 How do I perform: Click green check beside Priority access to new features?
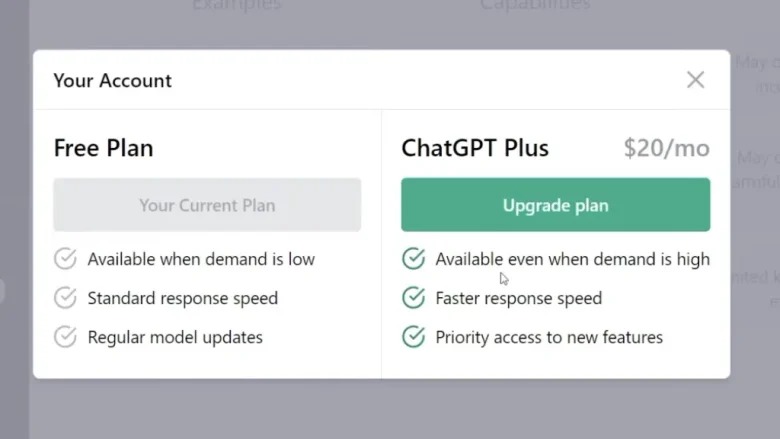tap(413, 337)
